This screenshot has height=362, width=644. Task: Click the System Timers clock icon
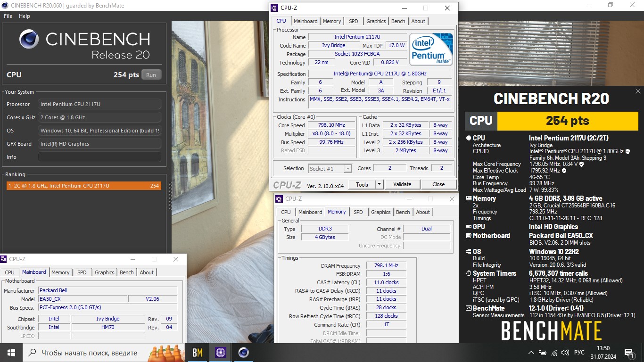469,273
